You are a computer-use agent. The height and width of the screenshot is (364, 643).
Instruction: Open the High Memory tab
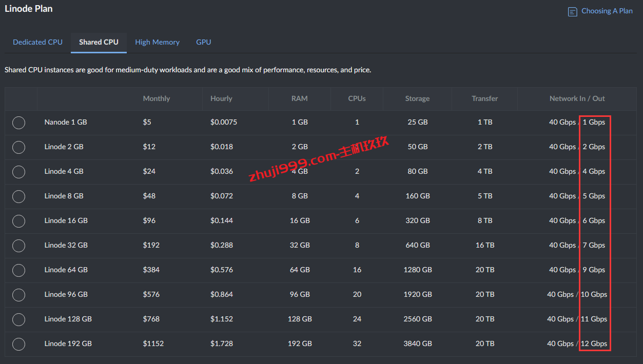(x=157, y=42)
